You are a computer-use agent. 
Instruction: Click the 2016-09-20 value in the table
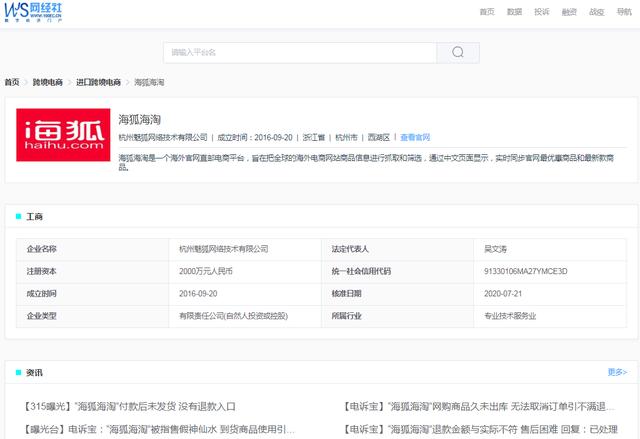198,293
